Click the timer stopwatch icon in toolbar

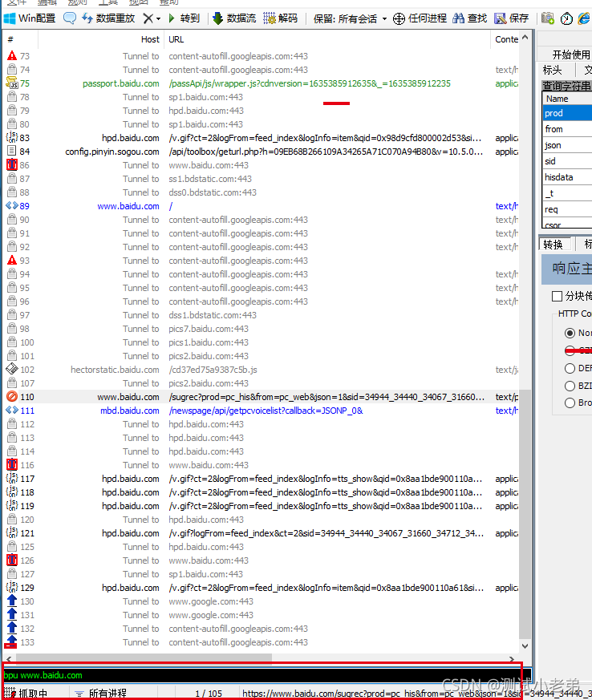pos(566,18)
